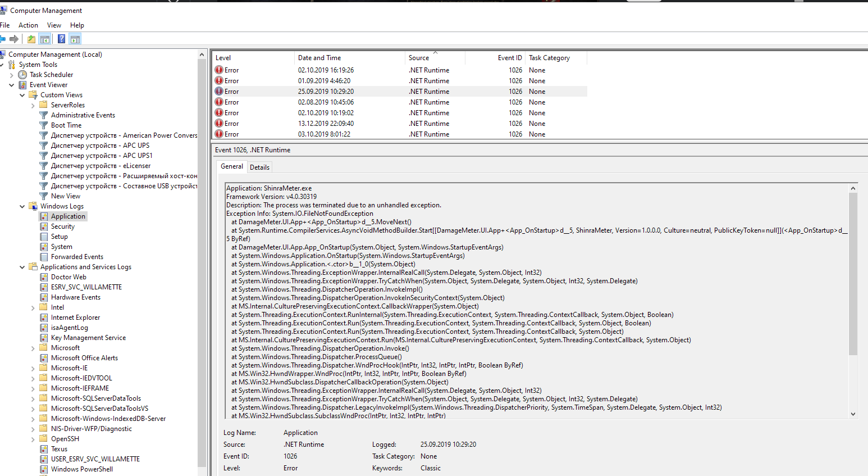Click the System Tools wrench icon
The image size is (868, 476).
(x=12, y=65)
